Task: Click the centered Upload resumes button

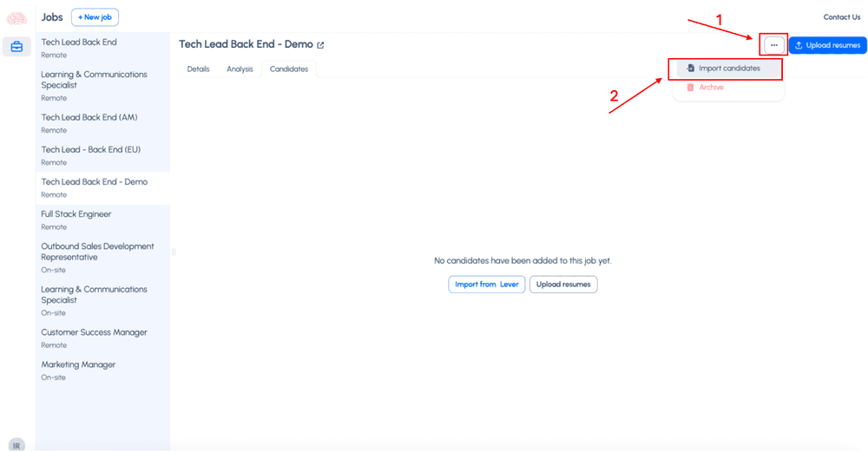Action: pyautogui.click(x=563, y=285)
